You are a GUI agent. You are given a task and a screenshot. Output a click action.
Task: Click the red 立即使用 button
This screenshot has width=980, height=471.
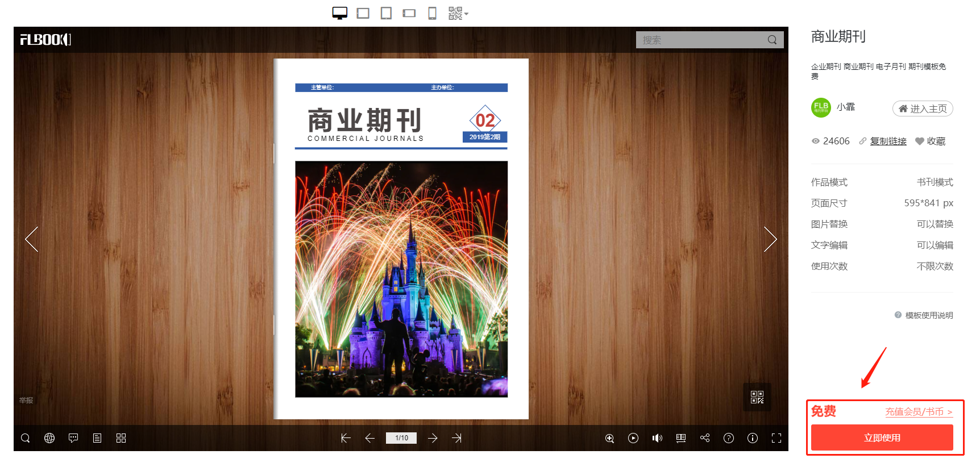pos(882,438)
